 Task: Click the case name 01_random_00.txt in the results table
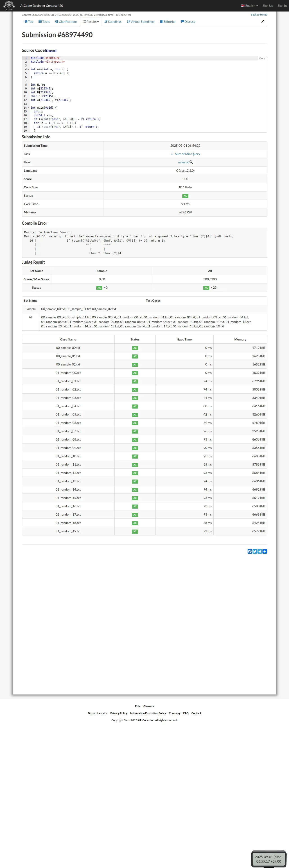(68, 373)
